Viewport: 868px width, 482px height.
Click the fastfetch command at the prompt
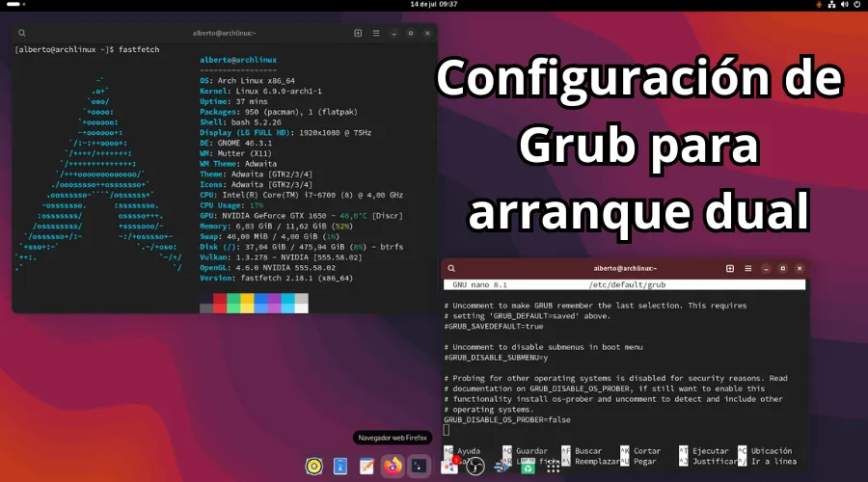[x=139, y=50]
